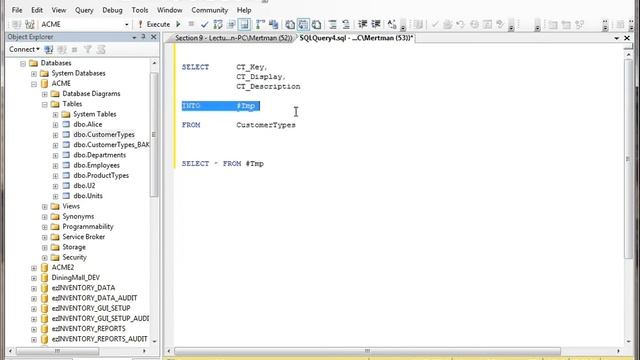Open the Tools menu
Screen dimensions: 640x360
coord(140,10)
